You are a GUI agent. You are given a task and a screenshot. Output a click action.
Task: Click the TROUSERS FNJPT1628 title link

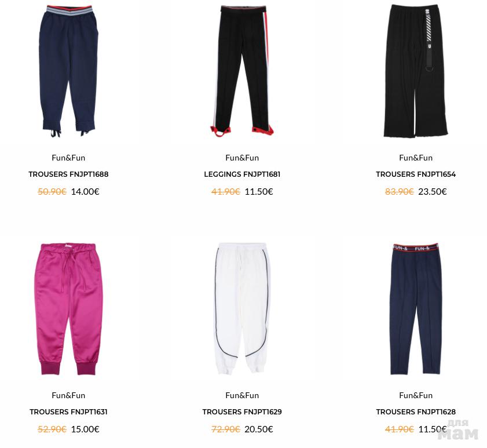416,411
